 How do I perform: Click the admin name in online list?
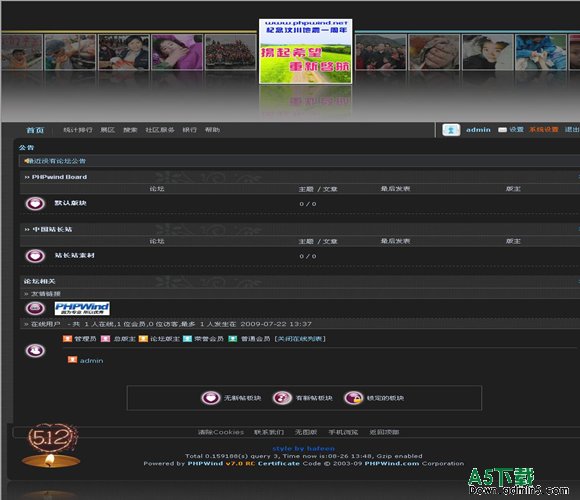point(91,361)
